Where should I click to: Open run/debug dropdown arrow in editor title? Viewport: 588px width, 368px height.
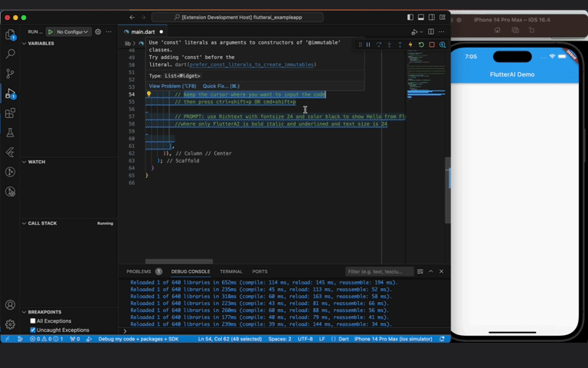click(422, 32)
